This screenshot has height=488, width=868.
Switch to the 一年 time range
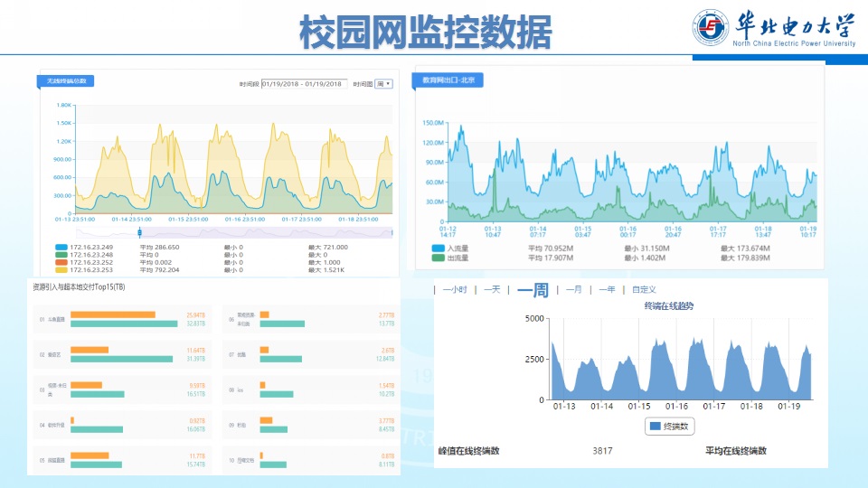point(607,290)
